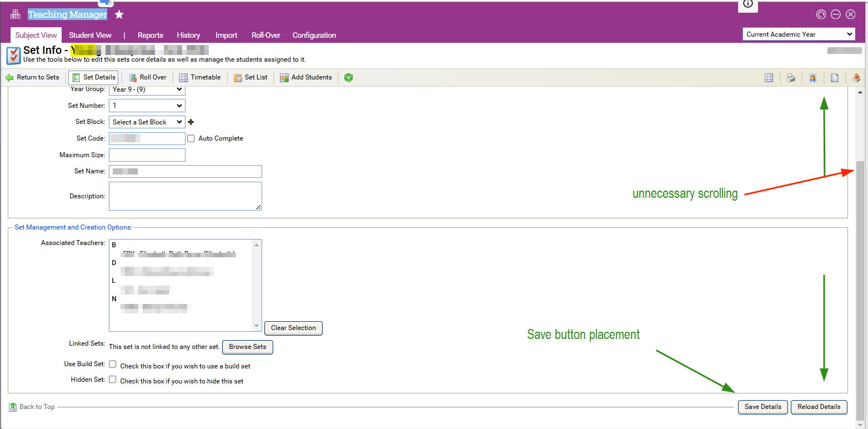Expand the Set Block dropdown
The image size is (868, 429).
(x=147, y=122)
